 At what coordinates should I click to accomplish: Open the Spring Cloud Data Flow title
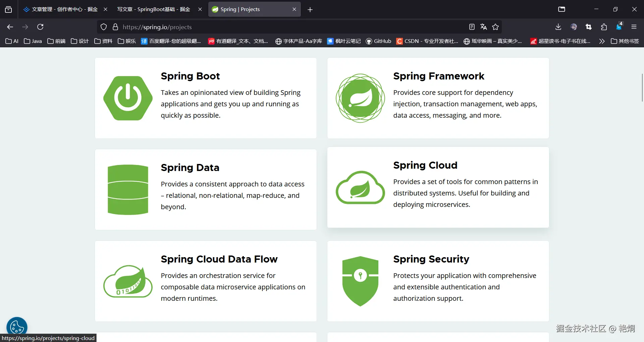[x=219, y=259]
